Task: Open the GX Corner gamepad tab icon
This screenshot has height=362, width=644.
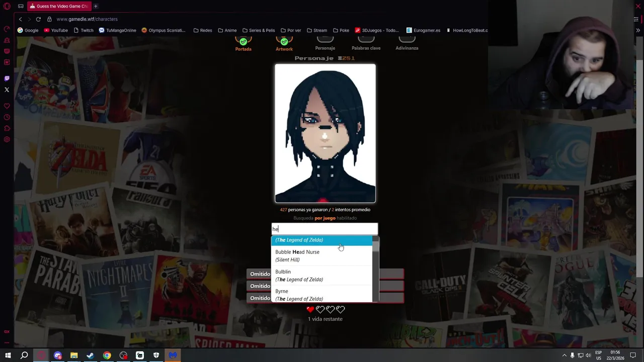Action: tap(21, 6)
